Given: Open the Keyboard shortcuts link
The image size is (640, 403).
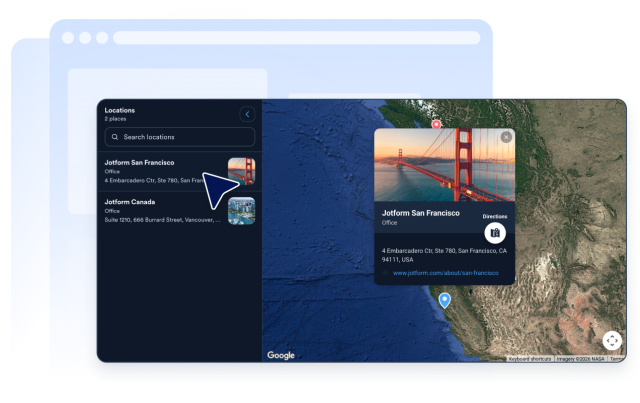Looking at the screenshot, I should [x=530, y=358].
